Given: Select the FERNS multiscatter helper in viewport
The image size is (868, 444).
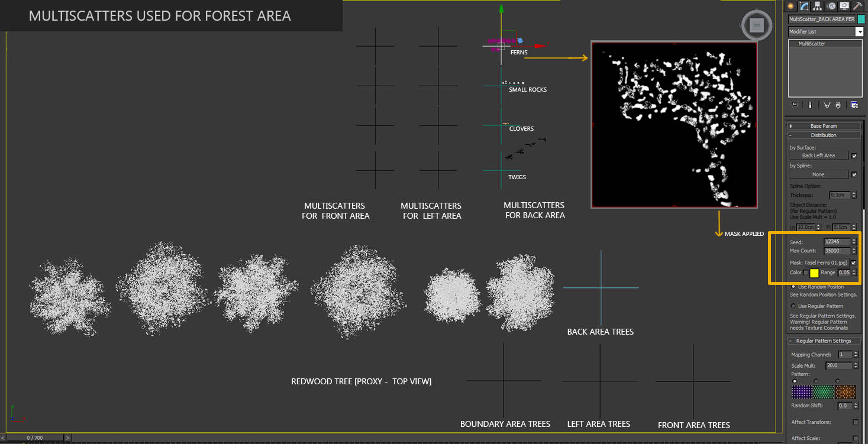Looking at the screenshot, I should 501,46.
